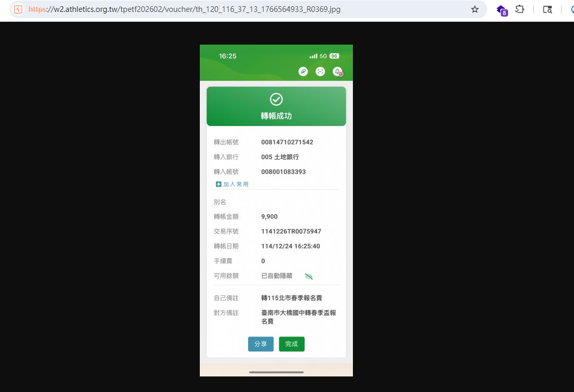Open the purple extension with badge 8
574x392 pixels.
tap(501, 10)
